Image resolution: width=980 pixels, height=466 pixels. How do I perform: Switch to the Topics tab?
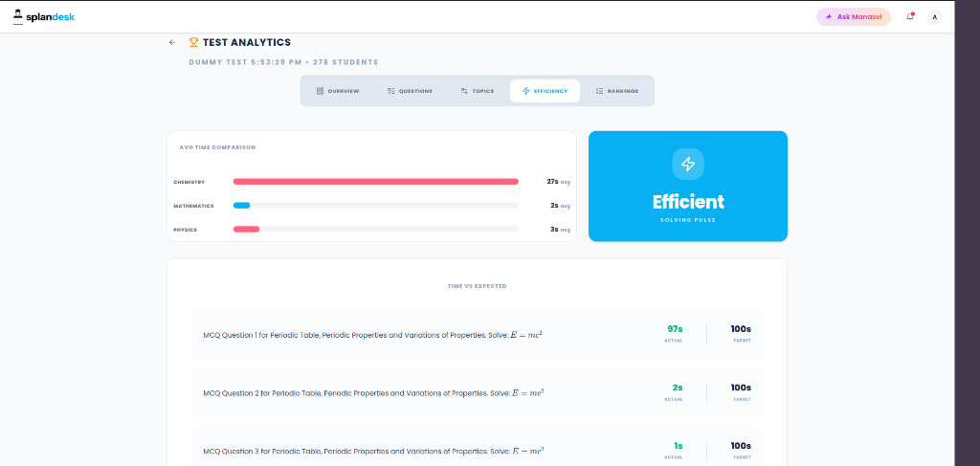pyautogui.click(x=478, y=91)
